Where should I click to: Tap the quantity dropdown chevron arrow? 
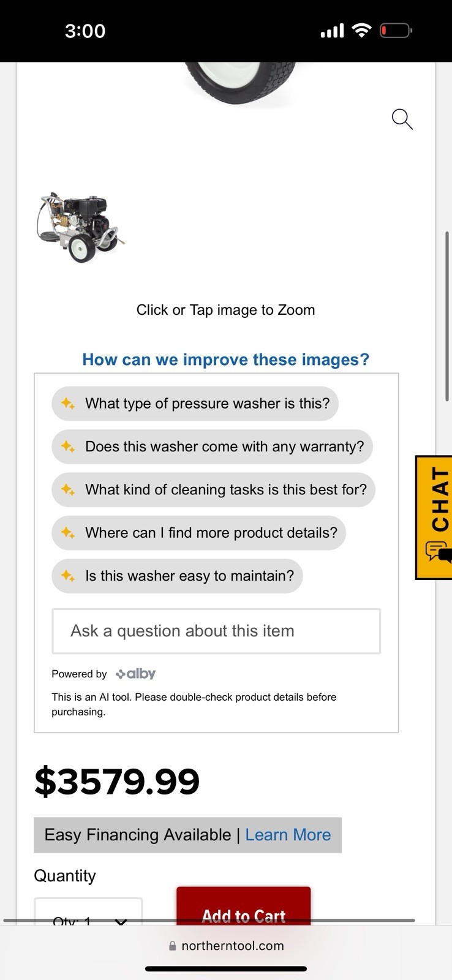tap(121, 921)
